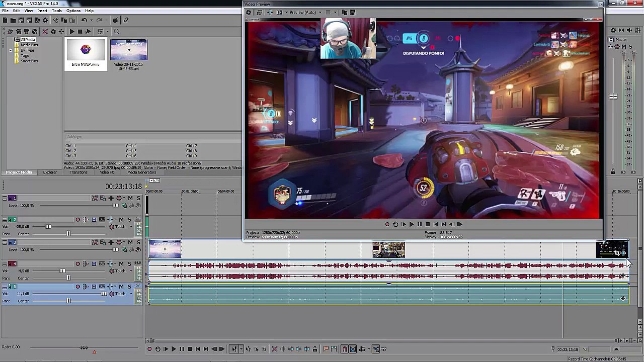The width and height of the screenshot is (644, 362).
Task: Play the Video Preview window
Action: pos(411,224)
